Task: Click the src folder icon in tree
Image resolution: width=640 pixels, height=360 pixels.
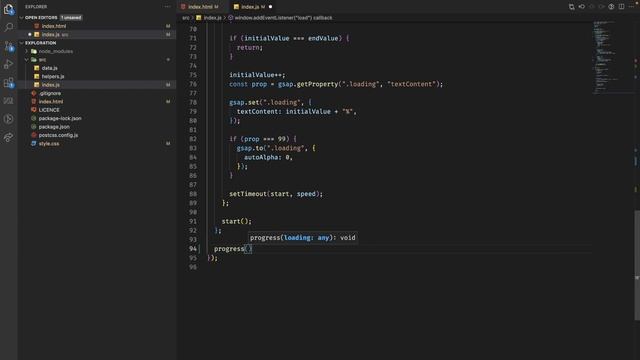Action: tap(34, 60)
